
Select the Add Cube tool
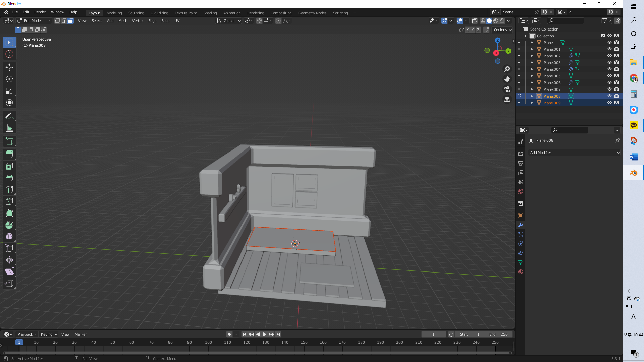point(9,141)
